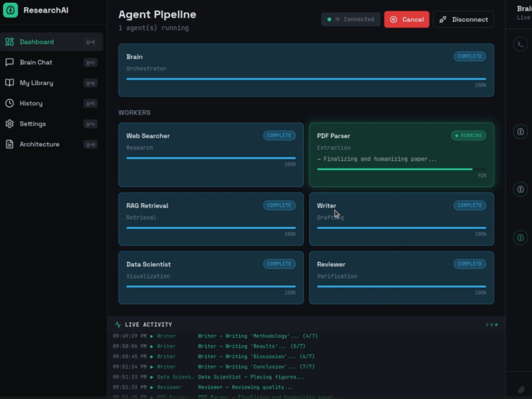The height and width of the screenshot is (399, 532).
Task: Click the g+h shortcut badge
Action: (90, 104)
